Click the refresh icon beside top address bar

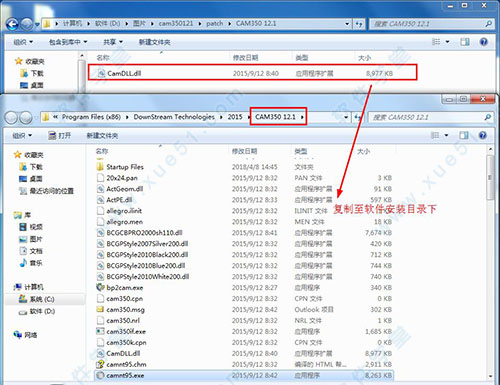(x=359, y=24)
